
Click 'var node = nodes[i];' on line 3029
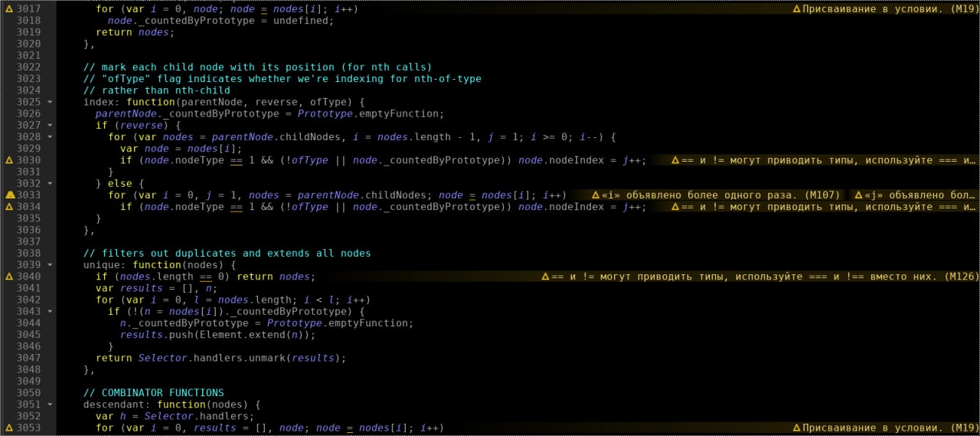pyautogui.click(x=181, y=149)
